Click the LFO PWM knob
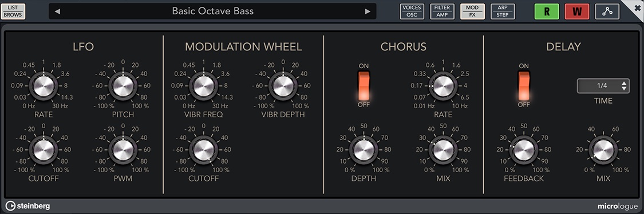The height and width of the screenshot is (214, 644). (123, 150)
